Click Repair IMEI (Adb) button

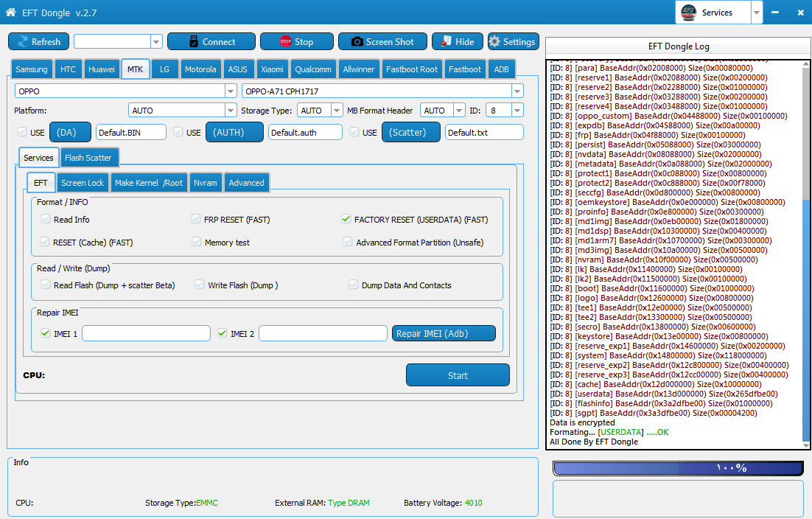click(444, 333)
